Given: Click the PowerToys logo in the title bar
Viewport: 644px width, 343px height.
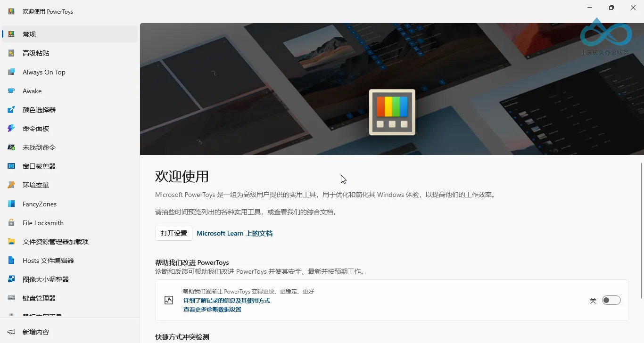Looking at the screenshot, I should pyautogui.click(x=11, y=11).
